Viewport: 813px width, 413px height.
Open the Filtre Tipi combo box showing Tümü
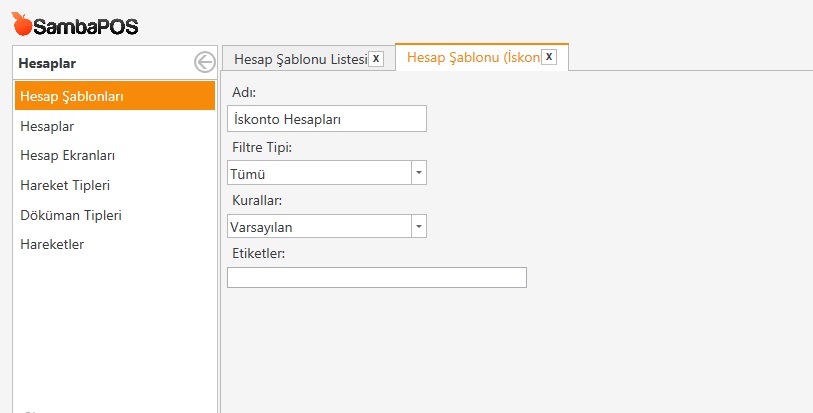tap(318, 173)
